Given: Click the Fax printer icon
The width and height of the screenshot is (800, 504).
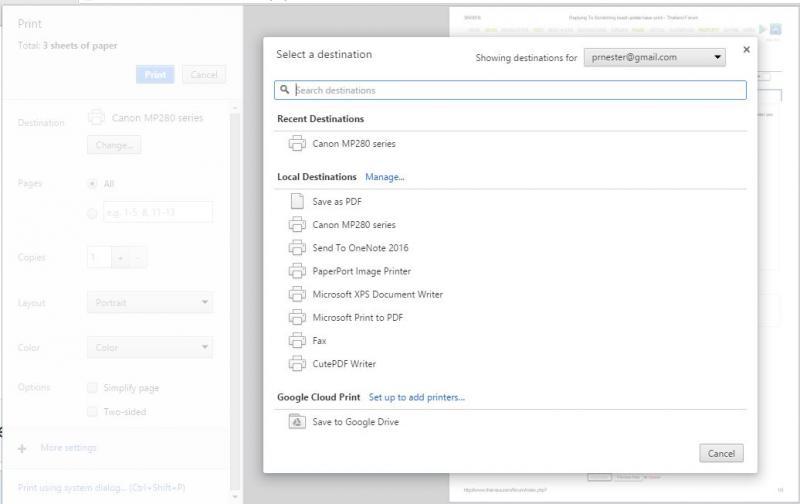Looking at the screenshot, I should (x=297, y=340).
